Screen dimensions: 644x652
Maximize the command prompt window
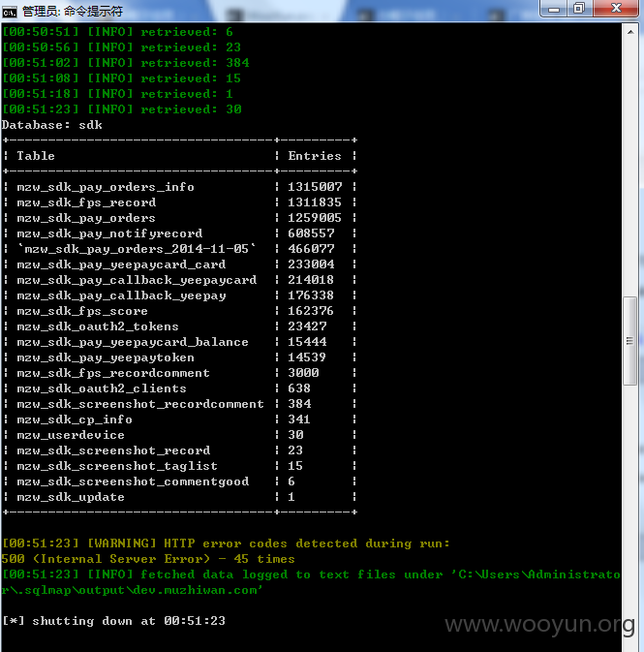(579, 9)
